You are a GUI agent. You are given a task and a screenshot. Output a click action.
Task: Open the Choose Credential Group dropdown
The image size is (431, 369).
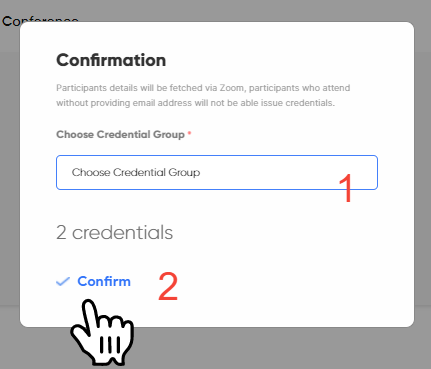pos(217,172)
